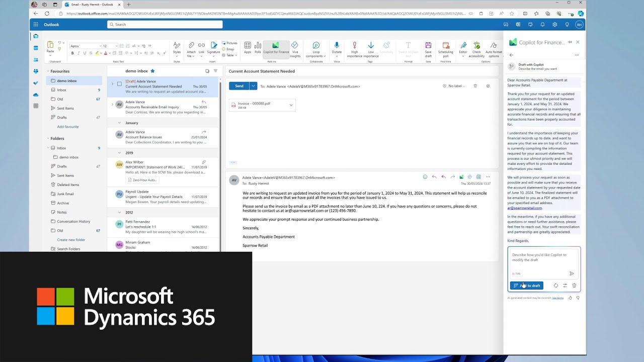
Task: Toggle favourite star for demo inbox
Action: (152, 71)
